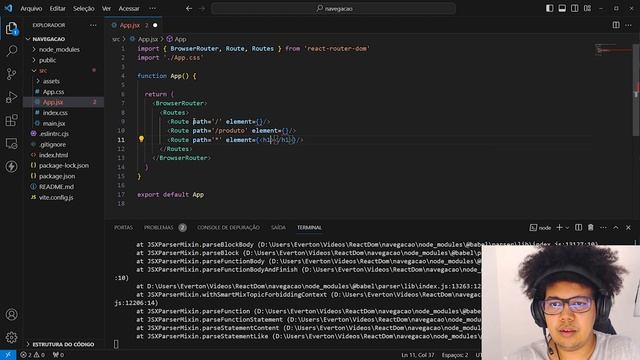This screenshot has height=360, width=640.
Task: Go forward using the navigation arrow
Action: [x=202, y=8]
